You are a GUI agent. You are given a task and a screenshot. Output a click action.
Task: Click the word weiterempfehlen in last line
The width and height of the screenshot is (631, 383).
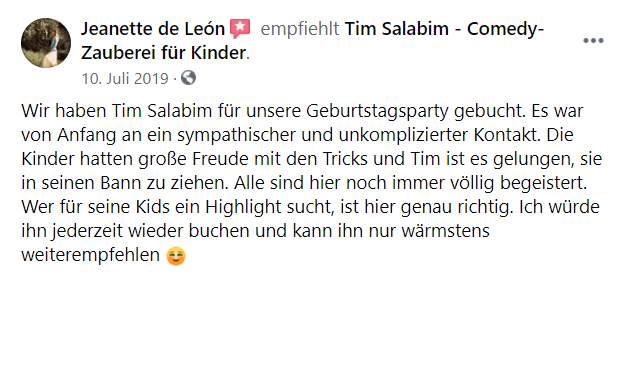click(x=91, y=255)
